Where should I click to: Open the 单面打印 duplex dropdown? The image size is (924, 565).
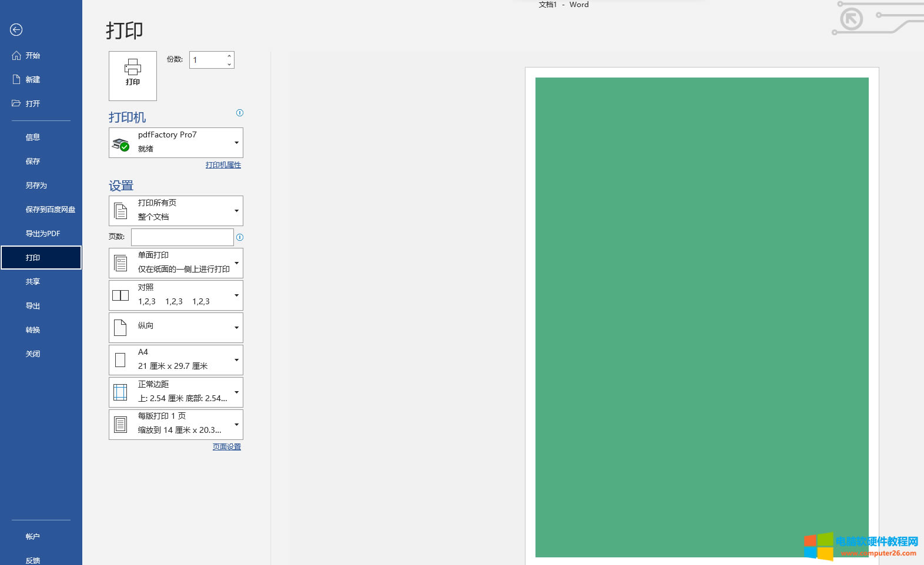[176, 263]
